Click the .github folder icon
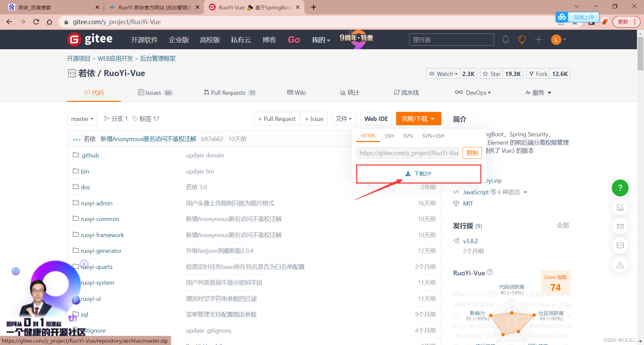 coord(76,155)
